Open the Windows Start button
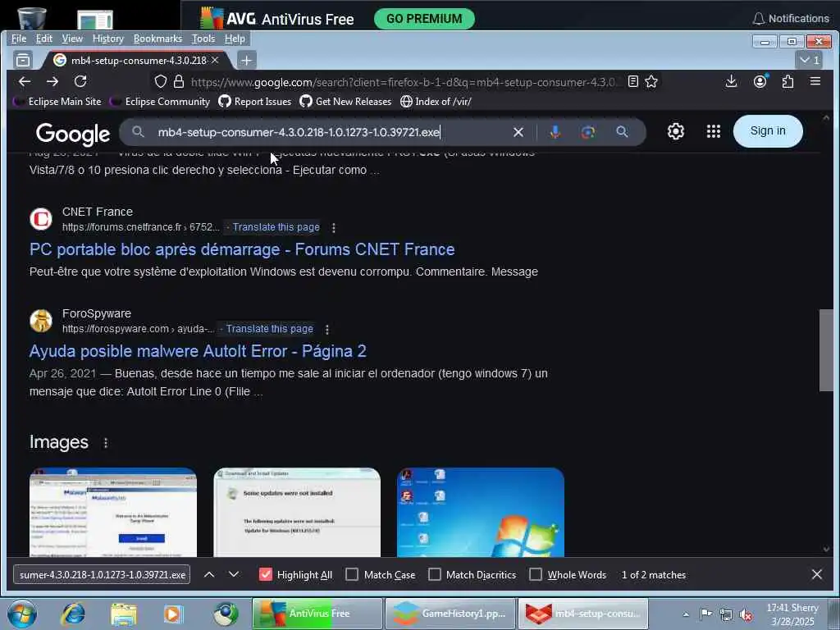This screenshot has height=630, width=840. click(x=22, y=614)
